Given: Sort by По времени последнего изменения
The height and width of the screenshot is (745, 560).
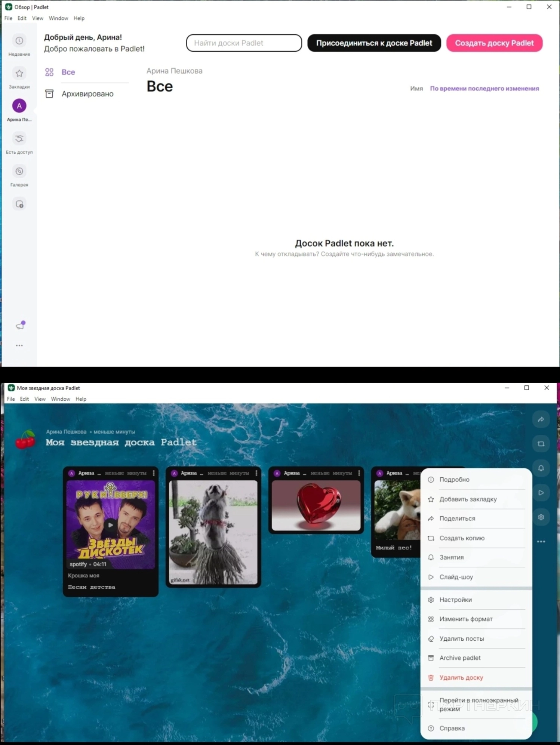Looking at the screenshot, I should (484, 89).
